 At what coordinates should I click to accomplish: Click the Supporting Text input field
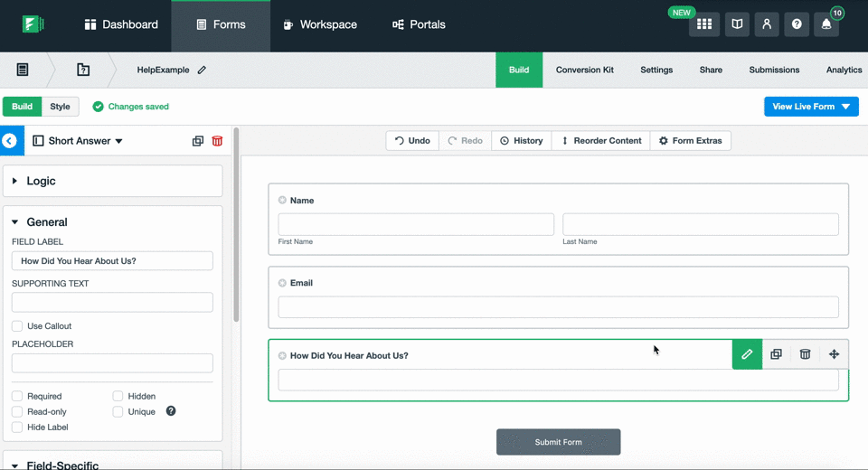(112, 302)
